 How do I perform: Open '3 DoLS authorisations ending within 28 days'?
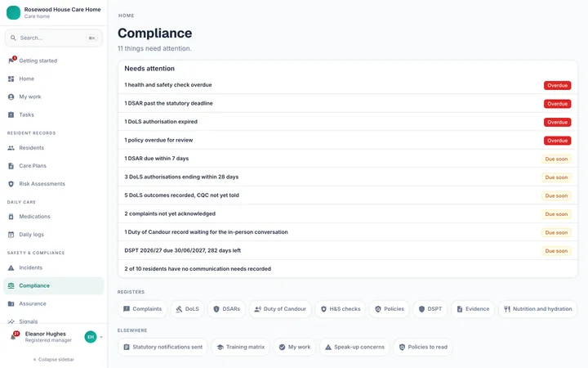pos(348,177)
